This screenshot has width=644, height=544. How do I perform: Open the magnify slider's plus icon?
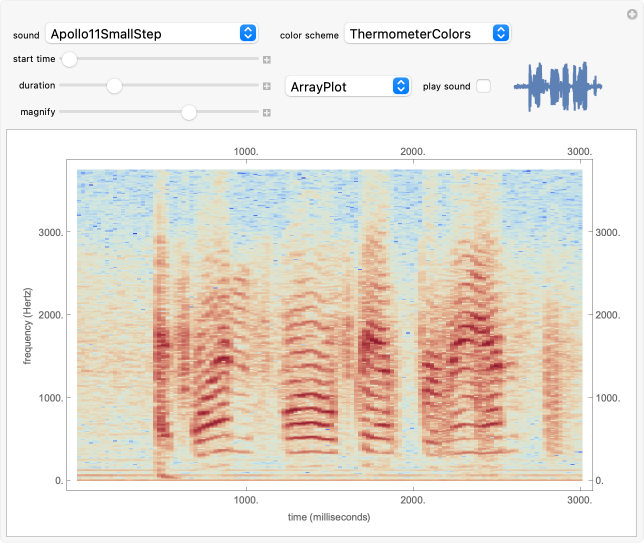point(267,112)
